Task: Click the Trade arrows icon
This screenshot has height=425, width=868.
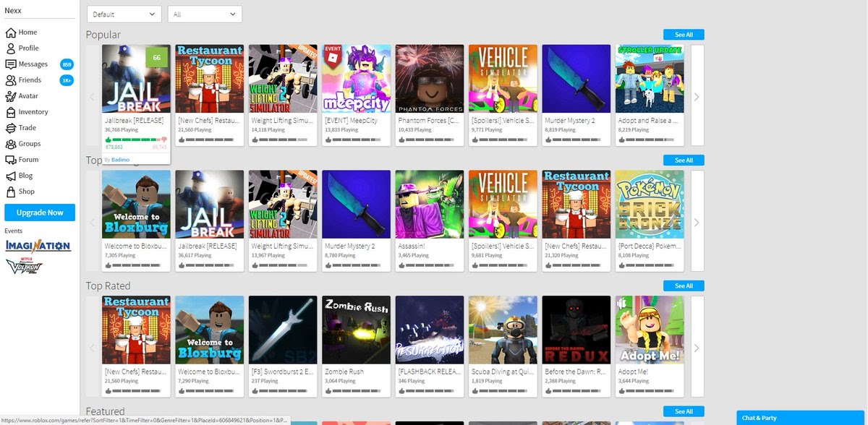Action: point(11,128)
